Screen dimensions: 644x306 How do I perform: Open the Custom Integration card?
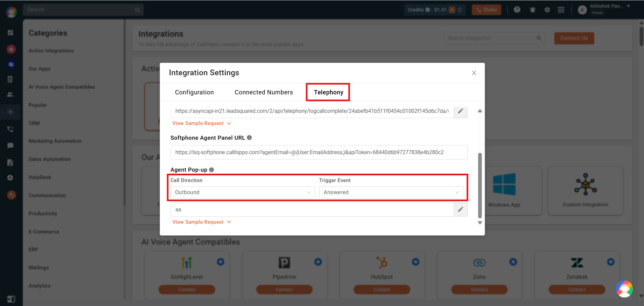(x=586, y=191)
